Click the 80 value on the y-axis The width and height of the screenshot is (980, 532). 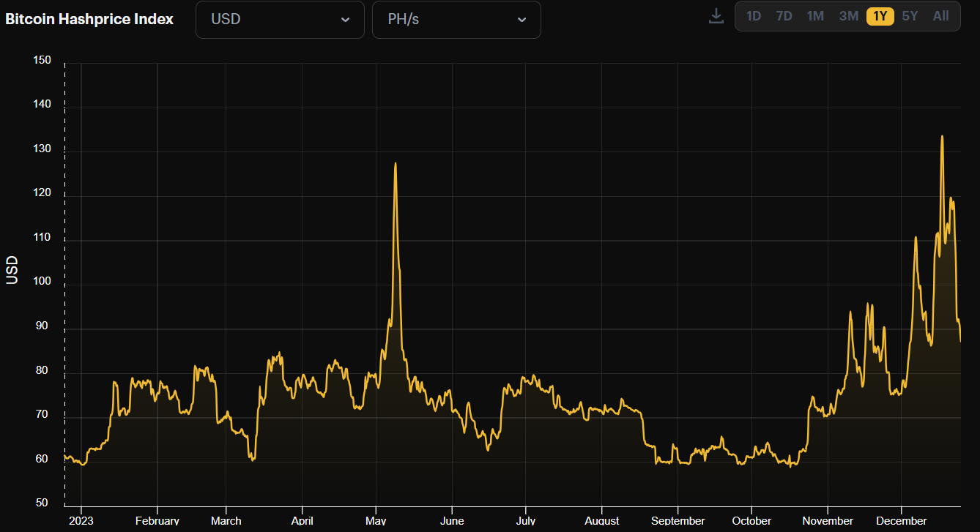[42, 370]
